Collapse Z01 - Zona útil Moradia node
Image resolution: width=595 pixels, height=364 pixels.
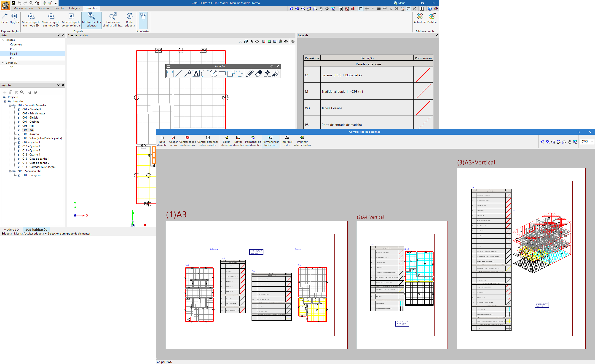[10, 106]
